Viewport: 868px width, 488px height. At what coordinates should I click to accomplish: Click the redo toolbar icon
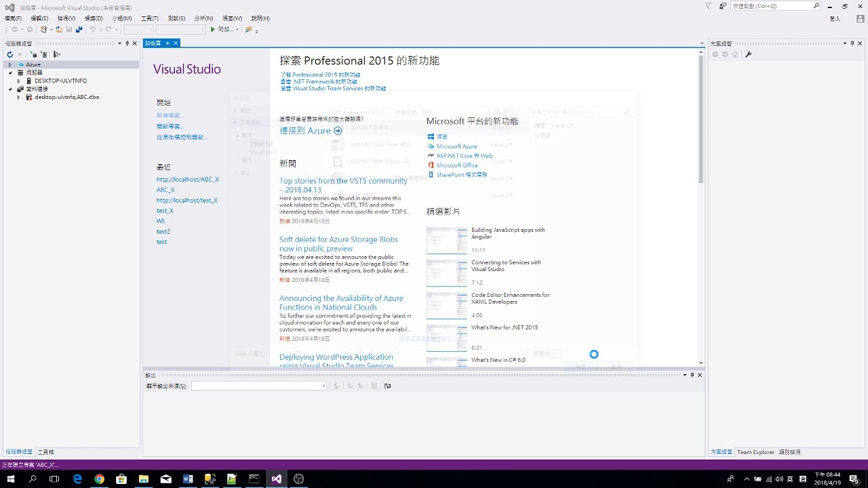click(108, 29)
